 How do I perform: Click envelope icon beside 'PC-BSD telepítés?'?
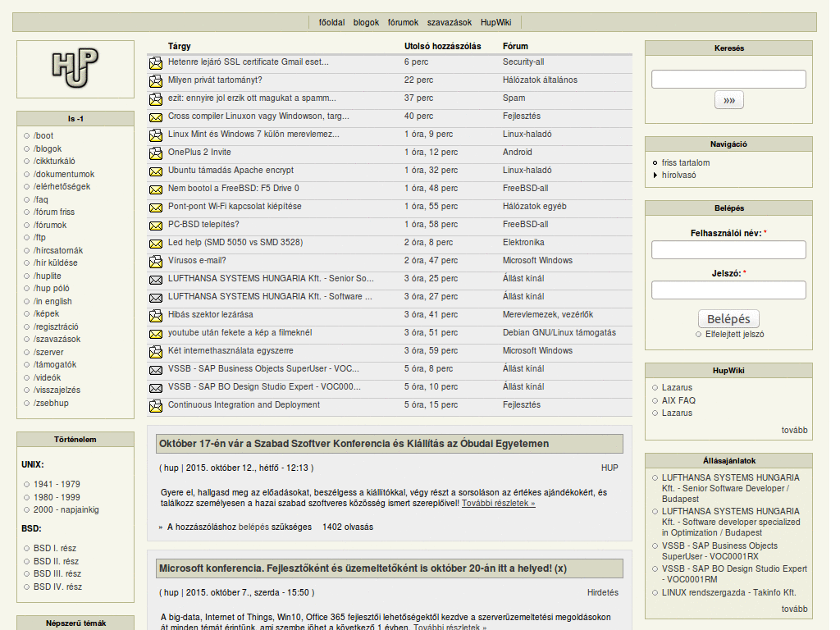[x=156, y=226]
